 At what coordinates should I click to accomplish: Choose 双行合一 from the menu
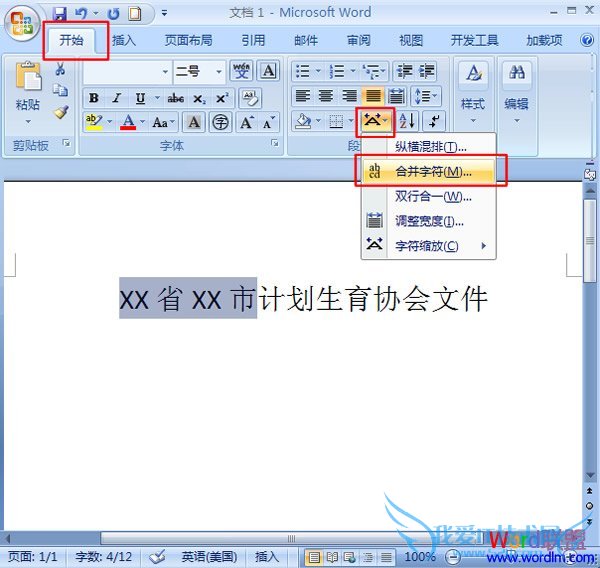[429, 196]
